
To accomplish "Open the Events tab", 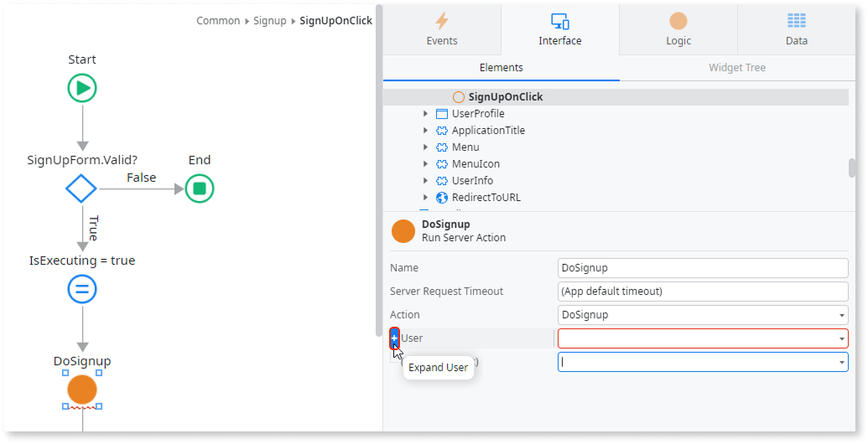I will [442, 29].
